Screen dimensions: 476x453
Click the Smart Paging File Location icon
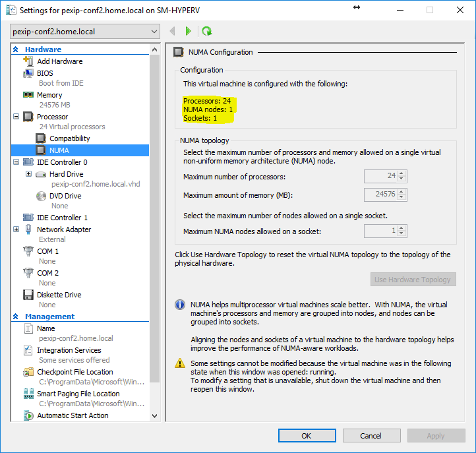point(28,394)
